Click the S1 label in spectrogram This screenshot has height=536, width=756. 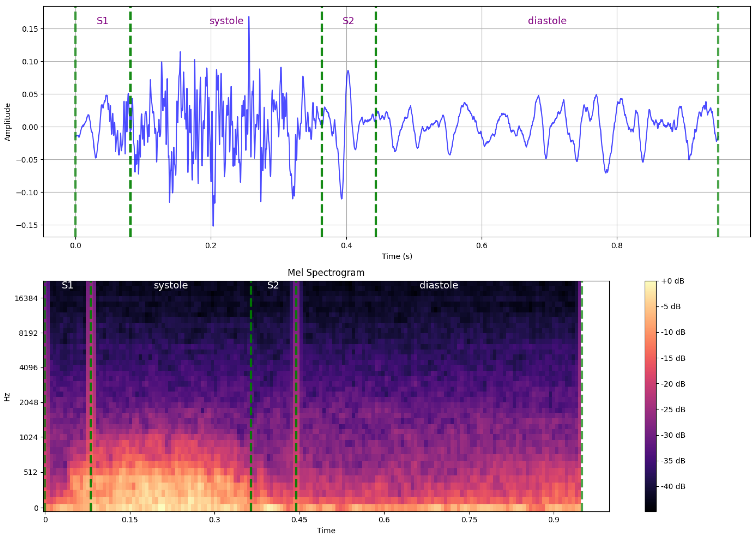(x=67, y=285)
